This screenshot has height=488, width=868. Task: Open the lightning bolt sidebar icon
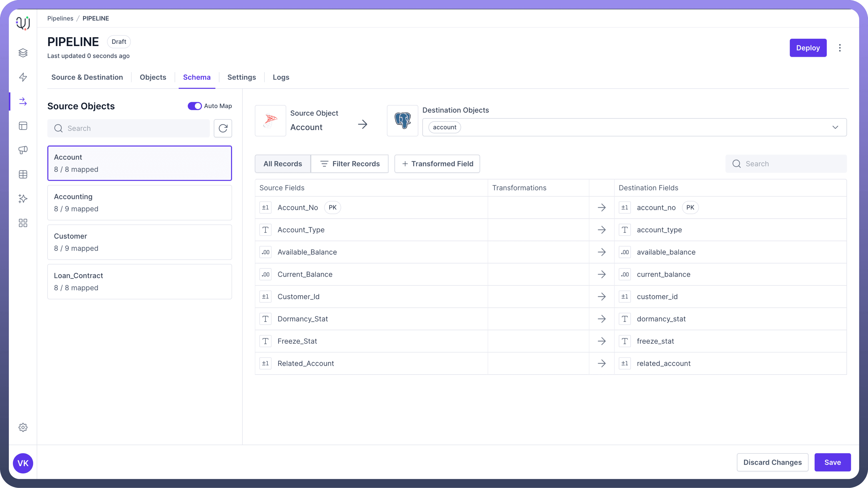23,77
